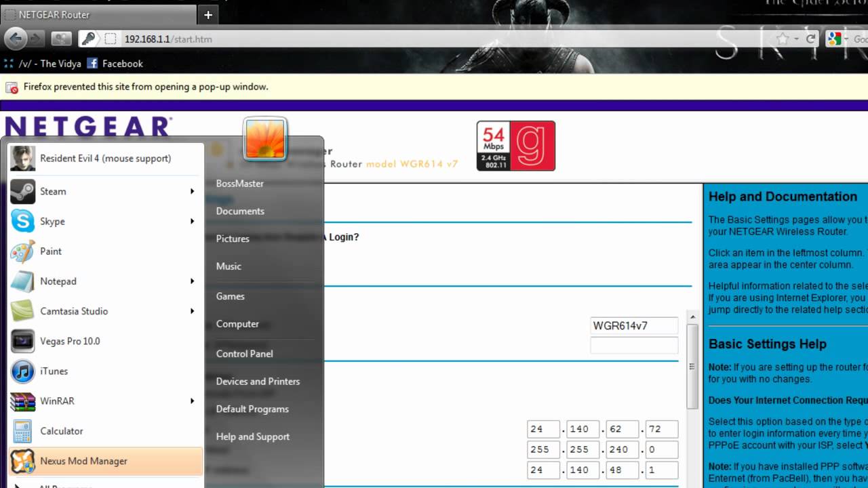Open Camtasia Studio icon
This screenshot has height=488, width=868.
pyautogui.click(x=22, y=311)
